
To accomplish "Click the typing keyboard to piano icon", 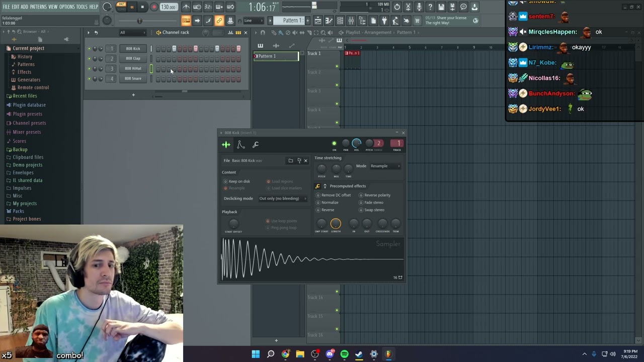I will (x=186, y=21).
